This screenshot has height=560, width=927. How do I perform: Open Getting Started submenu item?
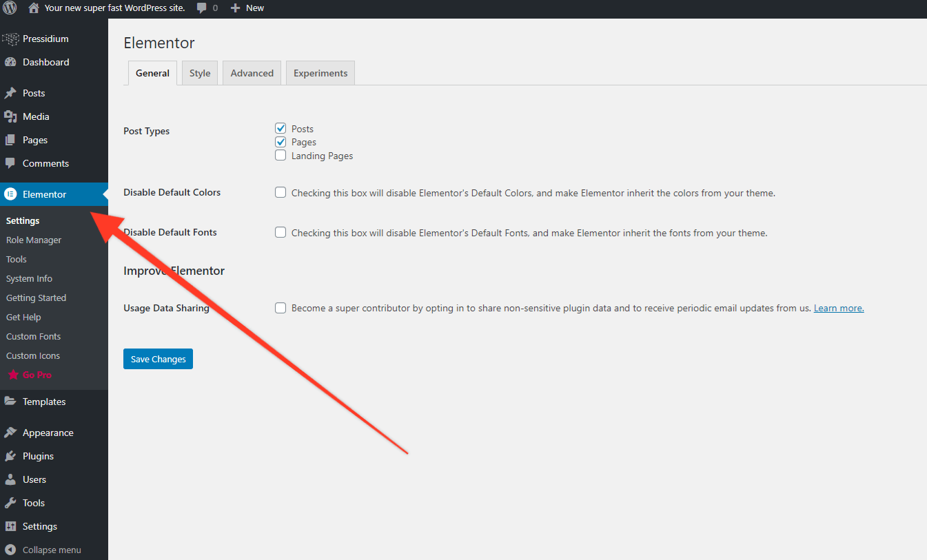click(x=36, y=298)
